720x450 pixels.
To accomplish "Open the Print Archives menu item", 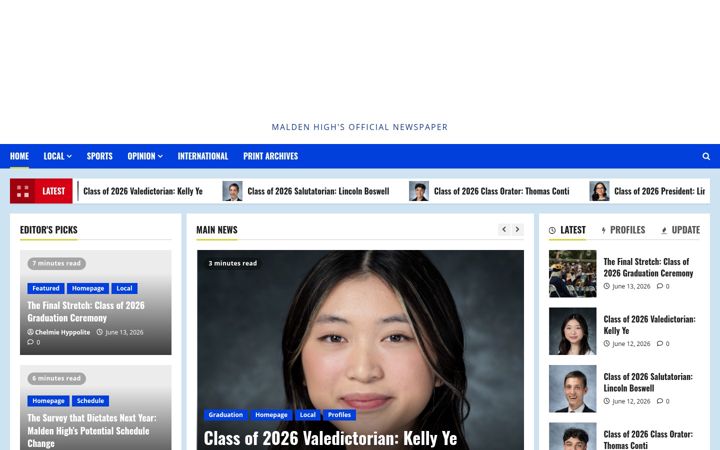I will pos(270,156).
